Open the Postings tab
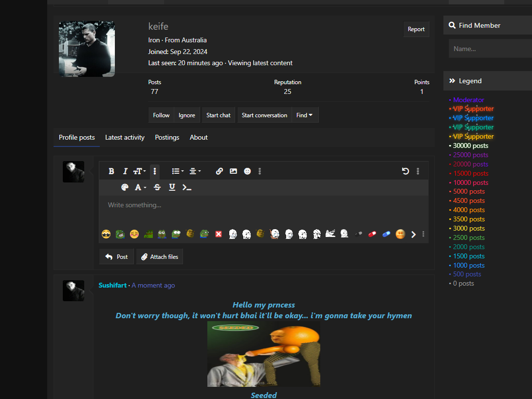 pos(167,137)
